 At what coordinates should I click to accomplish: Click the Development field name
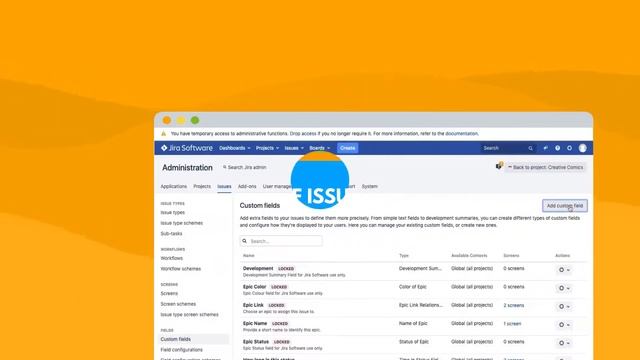pyautogui.click(x=258, y=269)
